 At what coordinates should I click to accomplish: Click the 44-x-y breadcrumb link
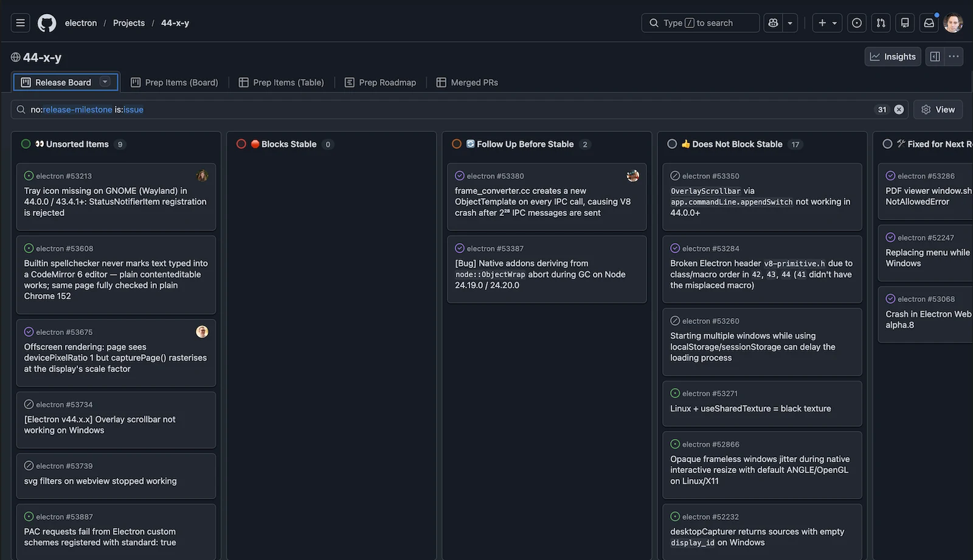click(x=175, y=23)
